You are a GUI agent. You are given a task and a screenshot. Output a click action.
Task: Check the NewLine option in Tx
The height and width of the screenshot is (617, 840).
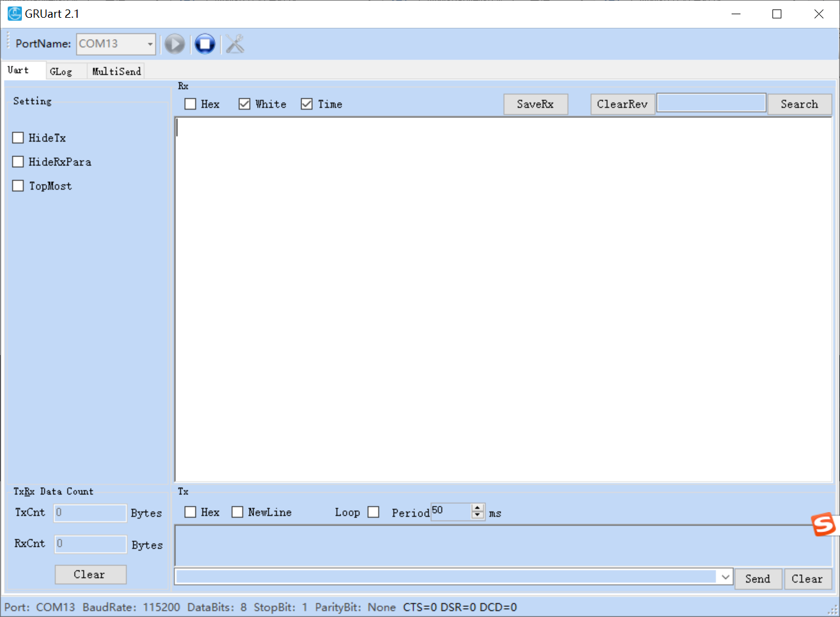238,512
